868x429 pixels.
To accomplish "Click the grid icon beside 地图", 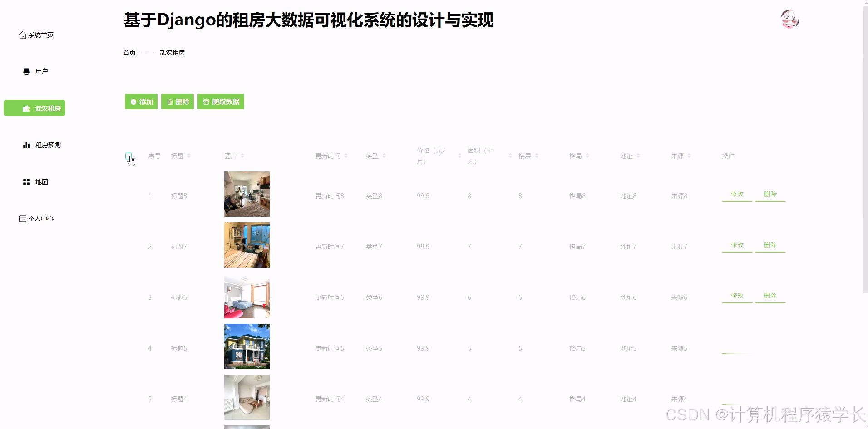I will pyautogui.click(x=26, y=182).
